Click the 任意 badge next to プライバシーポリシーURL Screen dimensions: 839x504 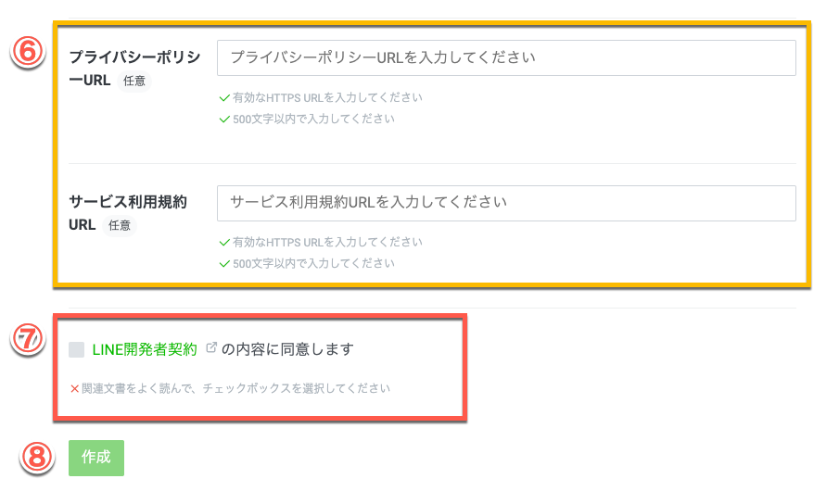(x=133, y=81)
